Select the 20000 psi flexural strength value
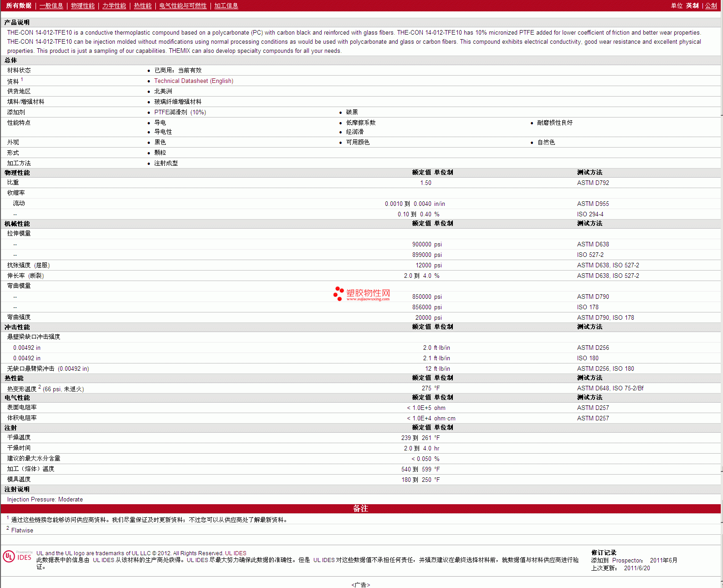The height and width of the screenshot is (588, 723). click(x=429, y=317)
